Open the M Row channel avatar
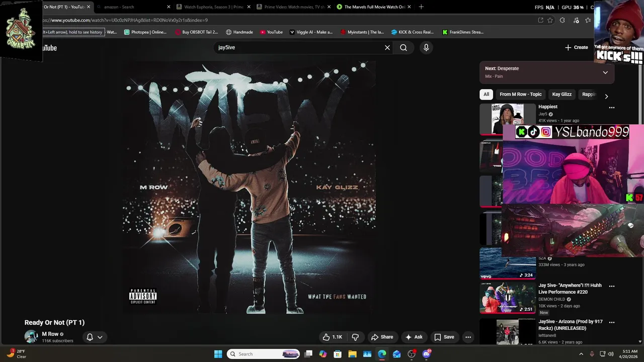Image resolution: width=644 pixels, height=362 pixels. 31,337
